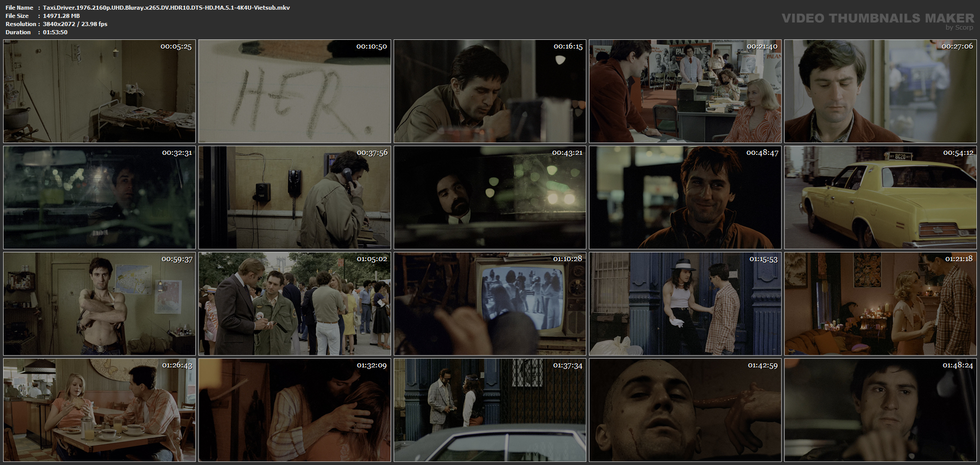
Task: Click the rainy windshield frame at 00:32:31
Action: (x=100, y=198)
